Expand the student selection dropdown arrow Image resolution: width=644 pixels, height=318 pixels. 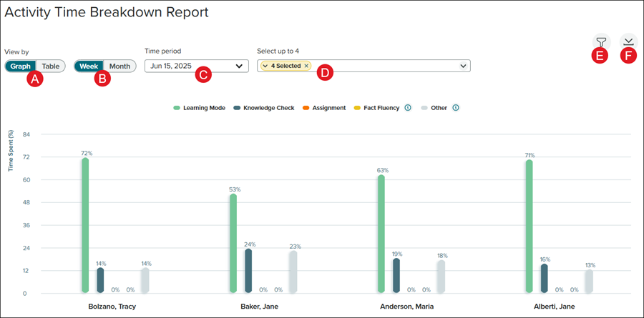point(464,66)
